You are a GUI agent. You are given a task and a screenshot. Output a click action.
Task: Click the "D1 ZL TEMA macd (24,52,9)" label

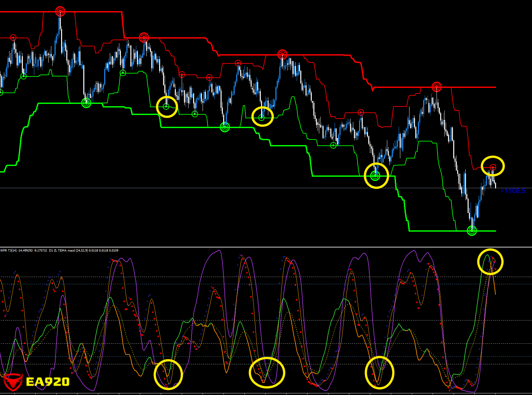[x=68, y=251]
